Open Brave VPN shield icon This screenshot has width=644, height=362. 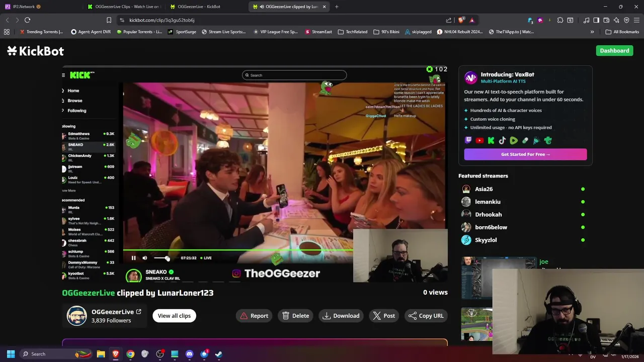(626, 20)
